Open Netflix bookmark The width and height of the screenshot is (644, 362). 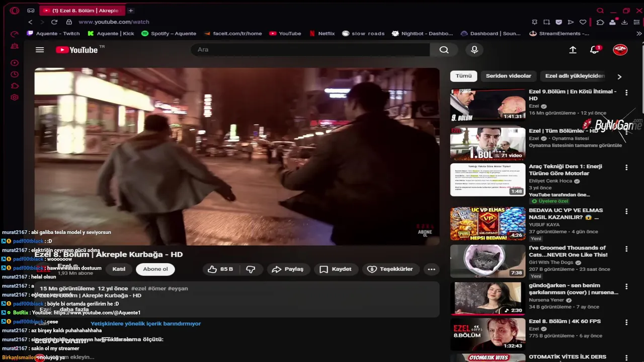(322, 34)
